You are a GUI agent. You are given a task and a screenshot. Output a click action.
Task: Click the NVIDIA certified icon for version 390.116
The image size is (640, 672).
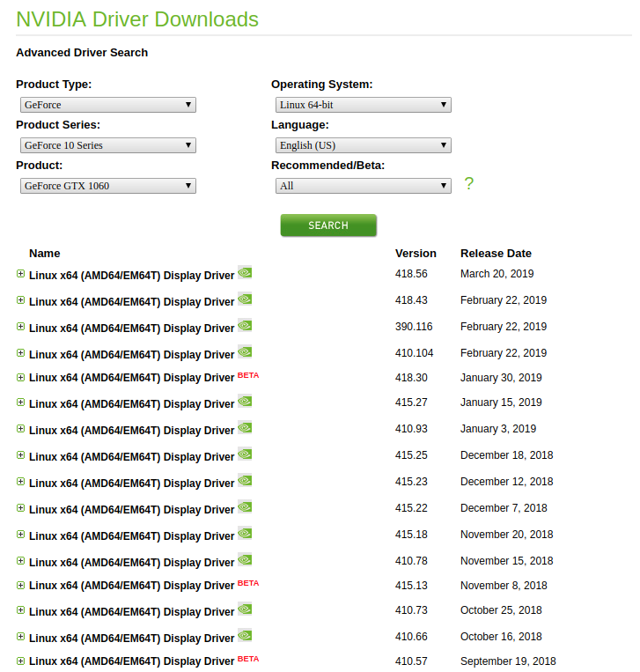pyautogui.click(x=245, y=326)
